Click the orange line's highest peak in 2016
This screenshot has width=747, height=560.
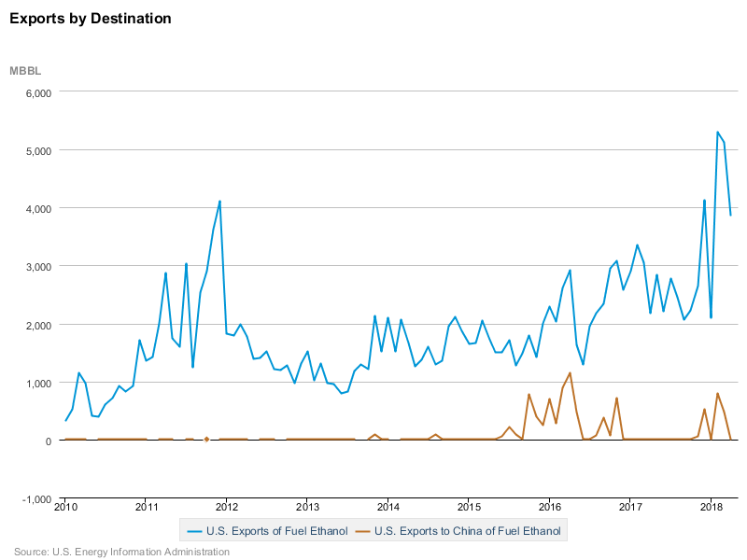click(570, 373)
